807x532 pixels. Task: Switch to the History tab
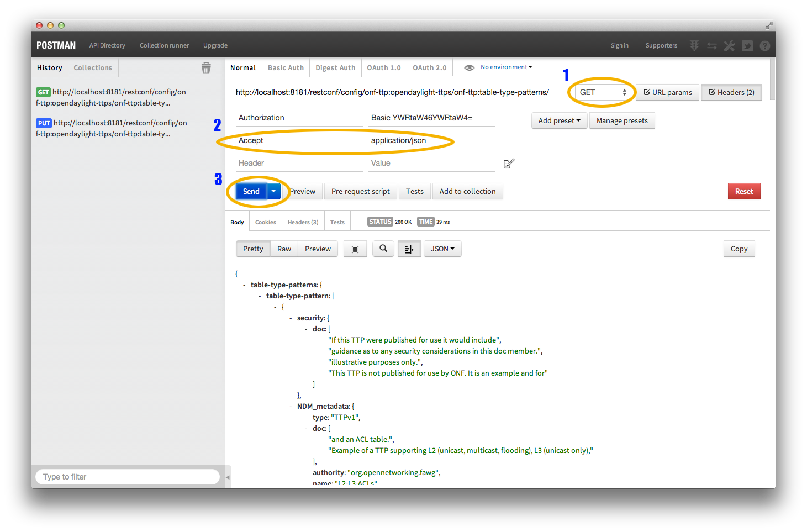[50, 67]
